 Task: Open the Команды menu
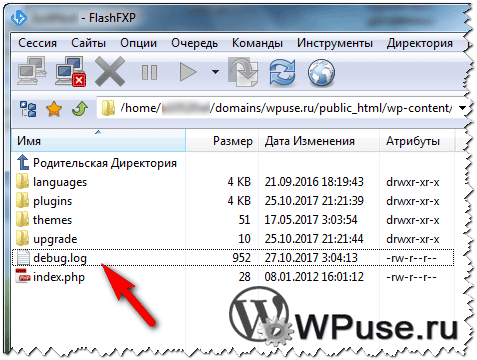coord(257,43)
